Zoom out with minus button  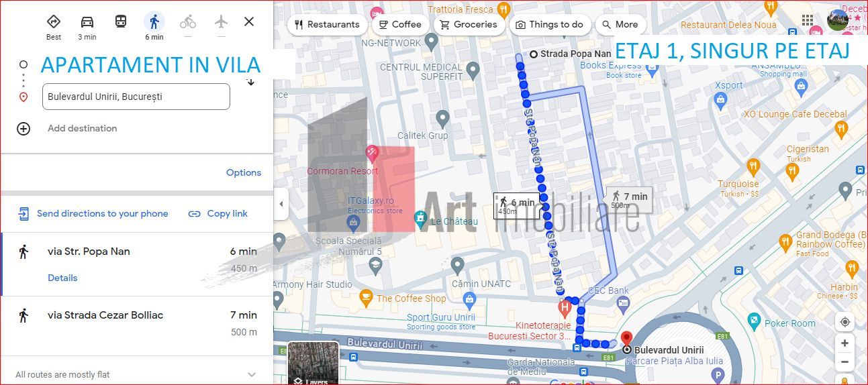tap(845, 362)
